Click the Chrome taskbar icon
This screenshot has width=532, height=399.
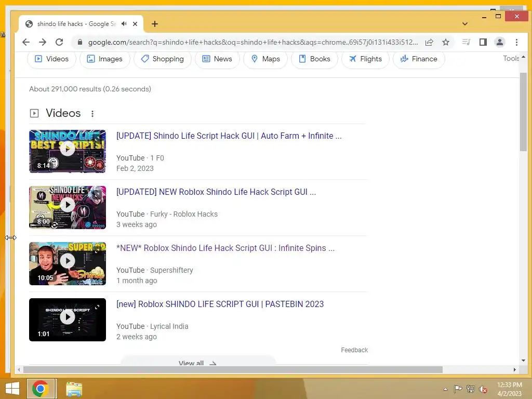coord(41,389)
